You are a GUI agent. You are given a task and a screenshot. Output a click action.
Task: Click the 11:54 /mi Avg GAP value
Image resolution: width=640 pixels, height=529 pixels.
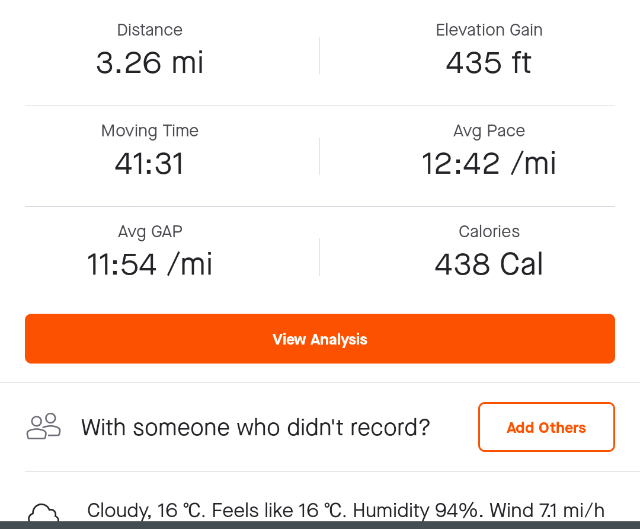click(x=149, y=264)
